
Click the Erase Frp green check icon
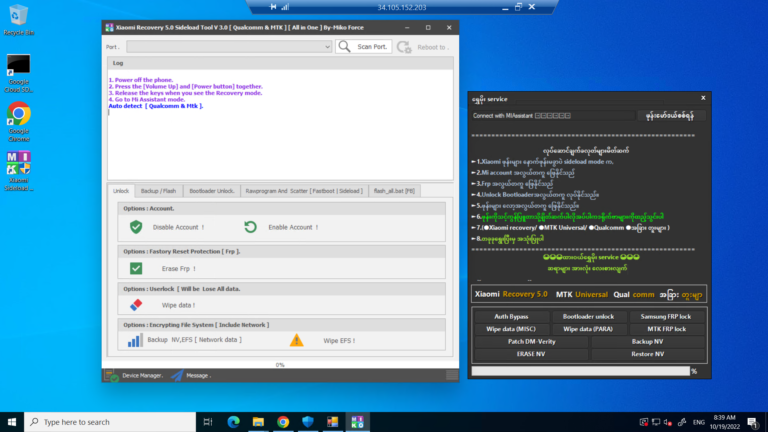(x=136, y=268)
